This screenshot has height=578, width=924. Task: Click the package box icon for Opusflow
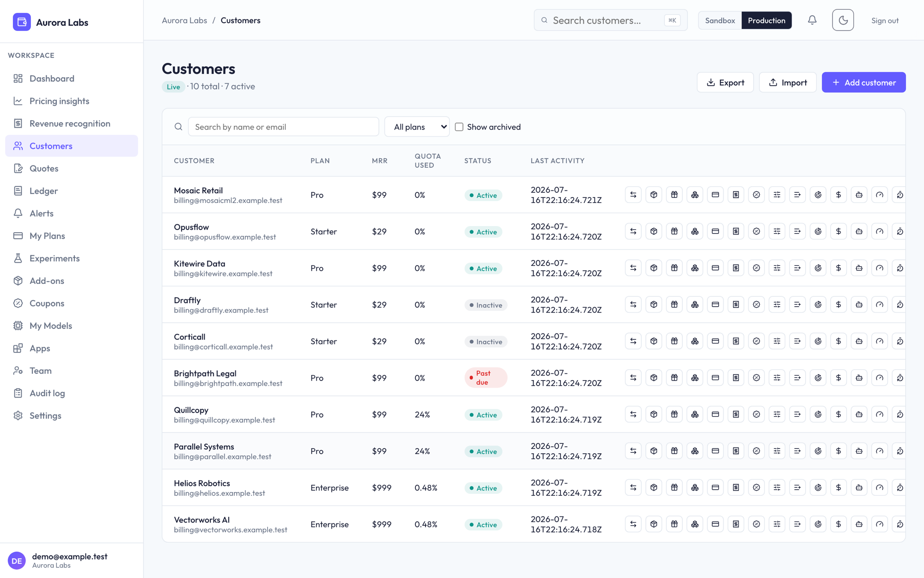(x=654, y=231)
